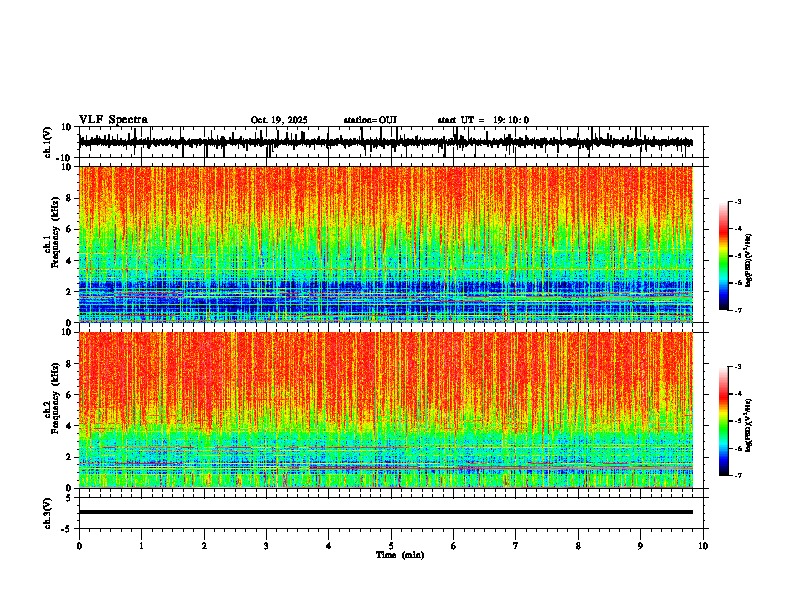
Task: Click time axis tick label "1"
Action: pos(141,546)
